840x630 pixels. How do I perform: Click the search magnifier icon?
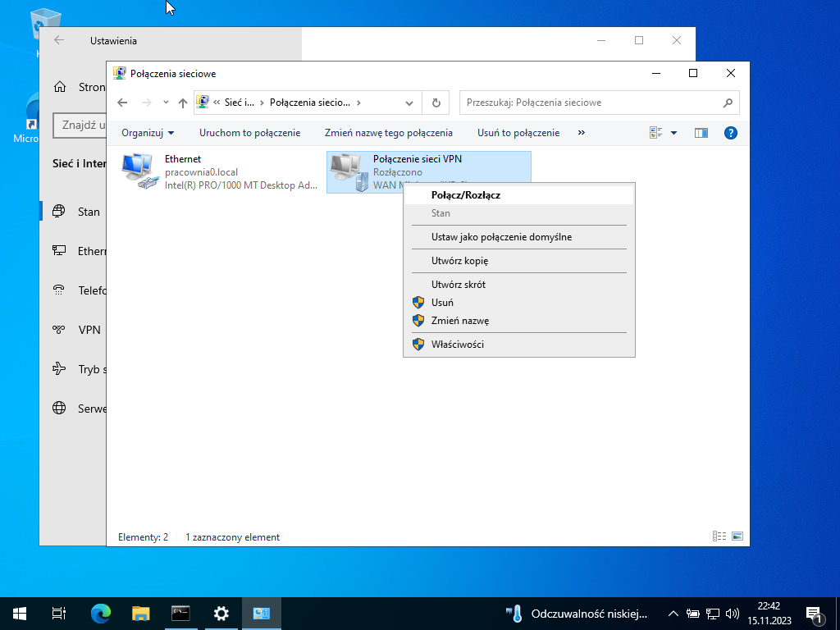(728, 103)
